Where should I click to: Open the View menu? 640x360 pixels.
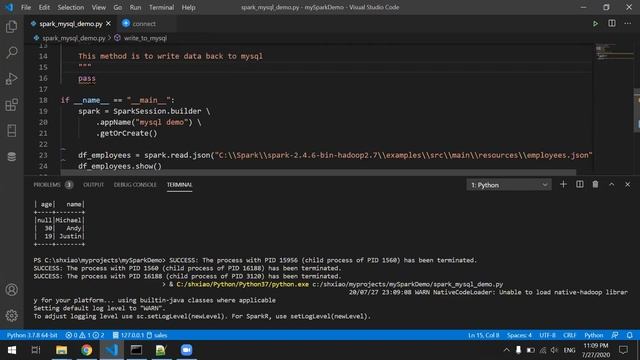tap(98, 7)
